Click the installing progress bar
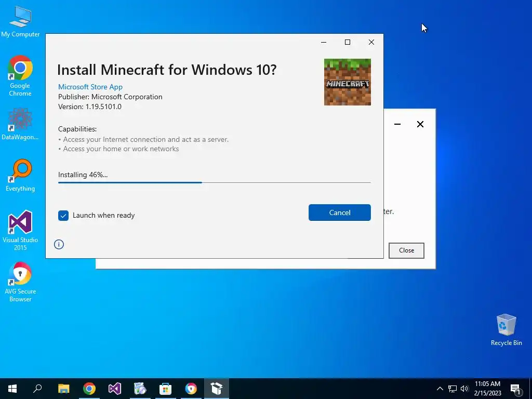 215,182
